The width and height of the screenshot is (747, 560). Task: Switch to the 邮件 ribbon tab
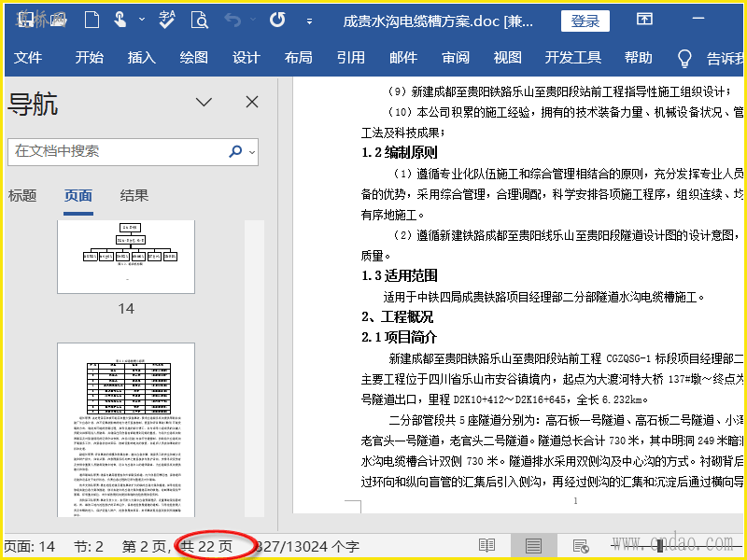point(403,58)
